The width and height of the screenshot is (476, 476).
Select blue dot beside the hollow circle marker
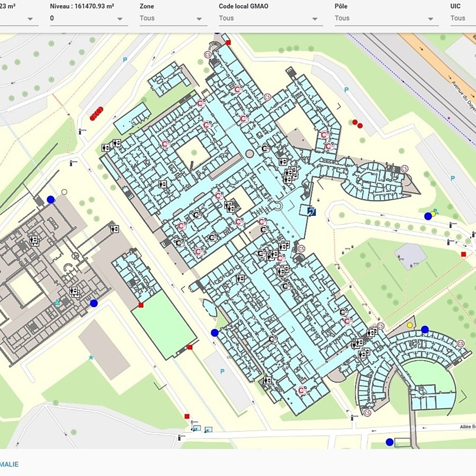click(x=51, y=200)
